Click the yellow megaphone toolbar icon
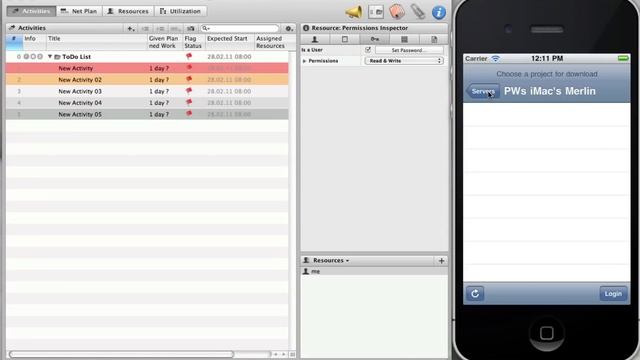 [353, 12]
